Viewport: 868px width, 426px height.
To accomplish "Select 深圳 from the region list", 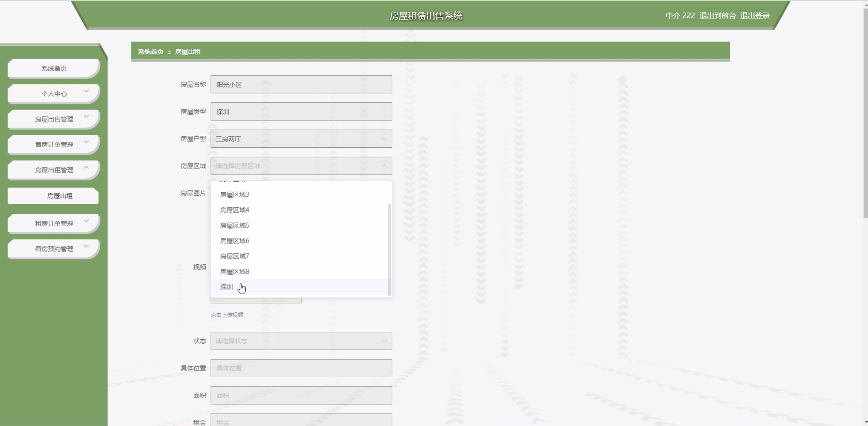I will (227, 287).
